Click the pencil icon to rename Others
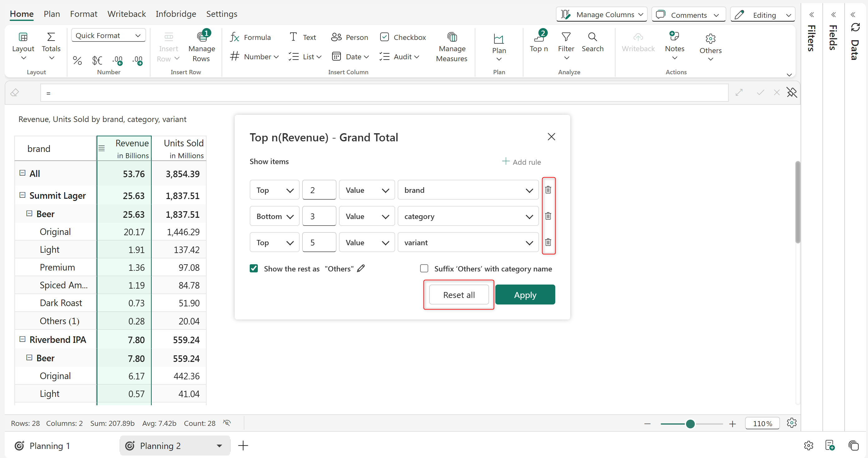 (361, 268)
